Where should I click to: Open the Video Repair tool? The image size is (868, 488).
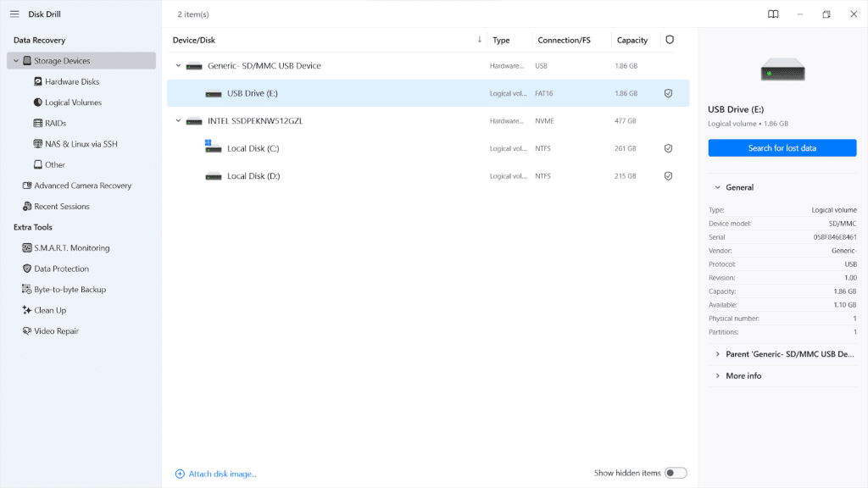tap(56, 331)
